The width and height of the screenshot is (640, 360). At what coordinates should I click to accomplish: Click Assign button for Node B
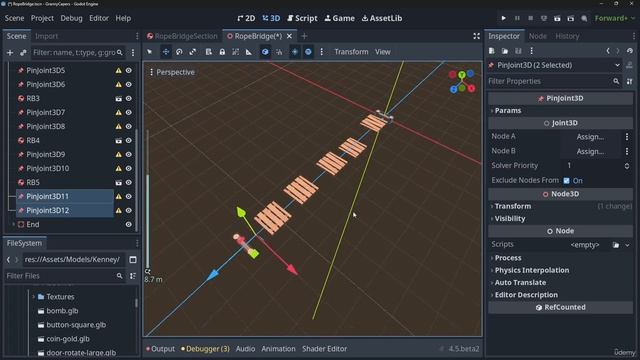(590, 151)
